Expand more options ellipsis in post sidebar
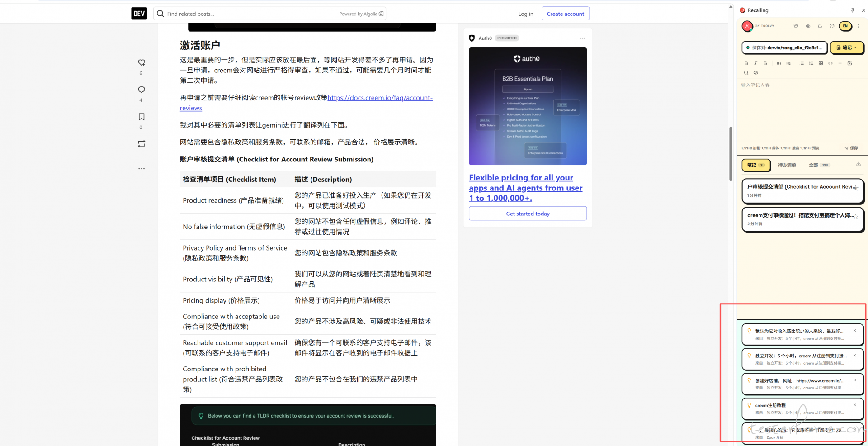Screen dimensions: 868x446 142,168
